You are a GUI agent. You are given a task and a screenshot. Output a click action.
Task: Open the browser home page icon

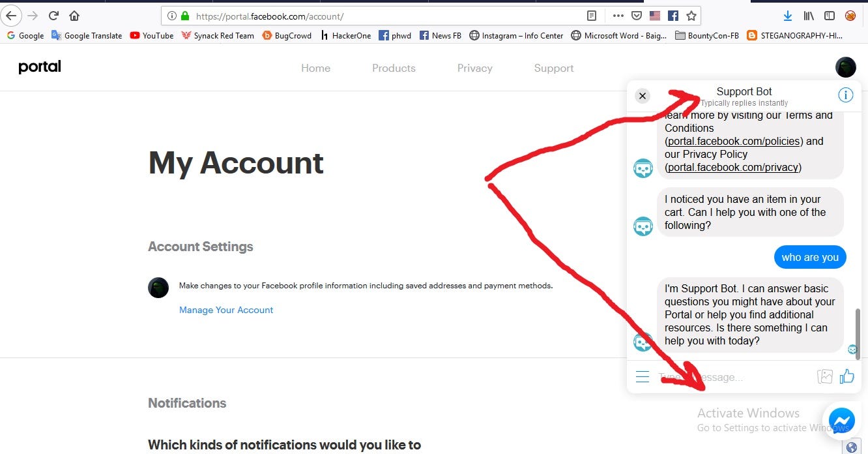[x=74, y=16]
